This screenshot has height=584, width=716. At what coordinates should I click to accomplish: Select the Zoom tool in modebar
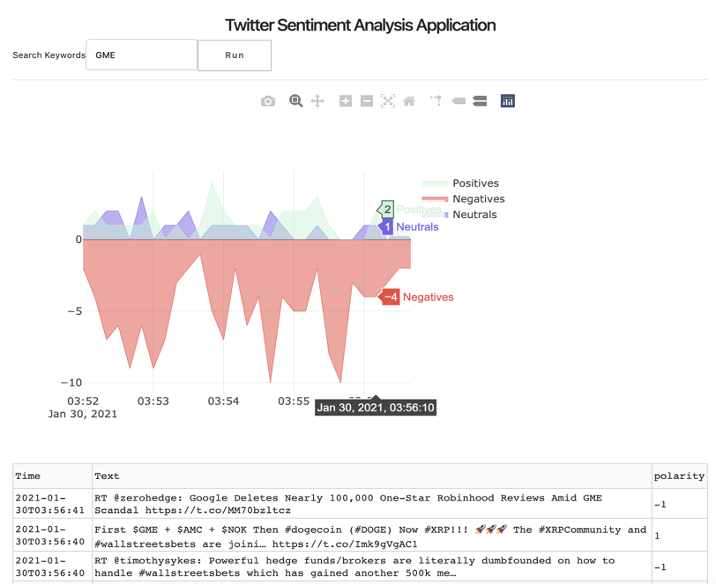(x=296, y=101)
